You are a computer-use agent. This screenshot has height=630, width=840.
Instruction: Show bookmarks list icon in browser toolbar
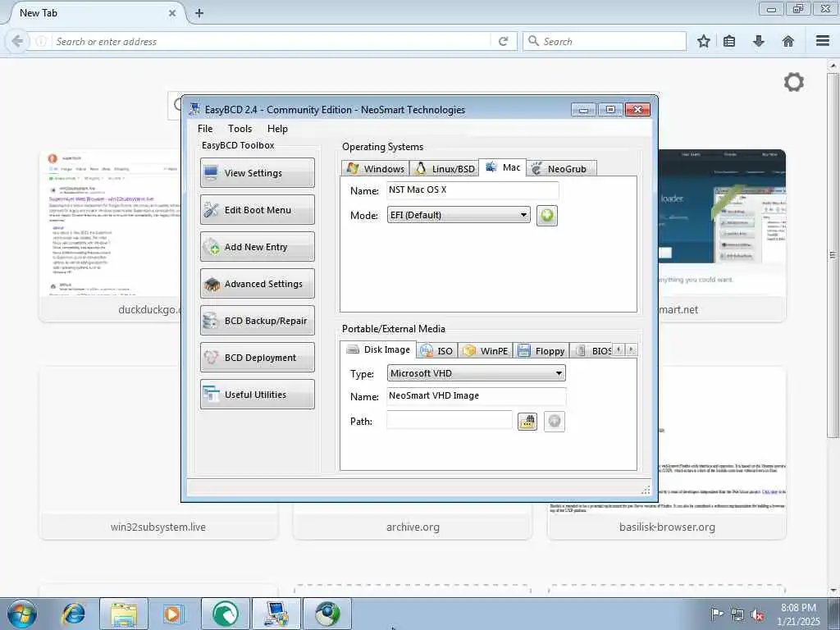(729, 41)
